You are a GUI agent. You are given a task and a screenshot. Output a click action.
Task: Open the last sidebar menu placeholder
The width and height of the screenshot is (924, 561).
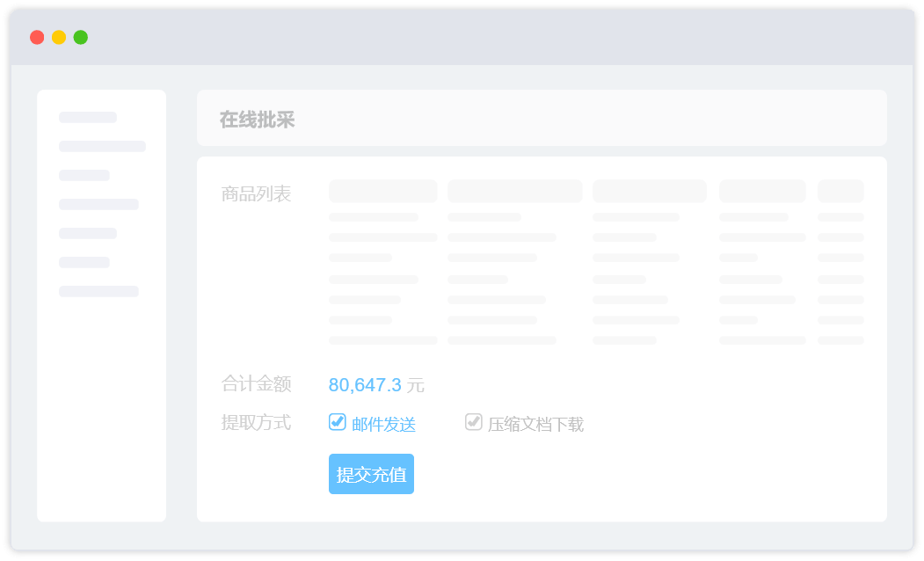pyautogui.click(x=98, y=291)
